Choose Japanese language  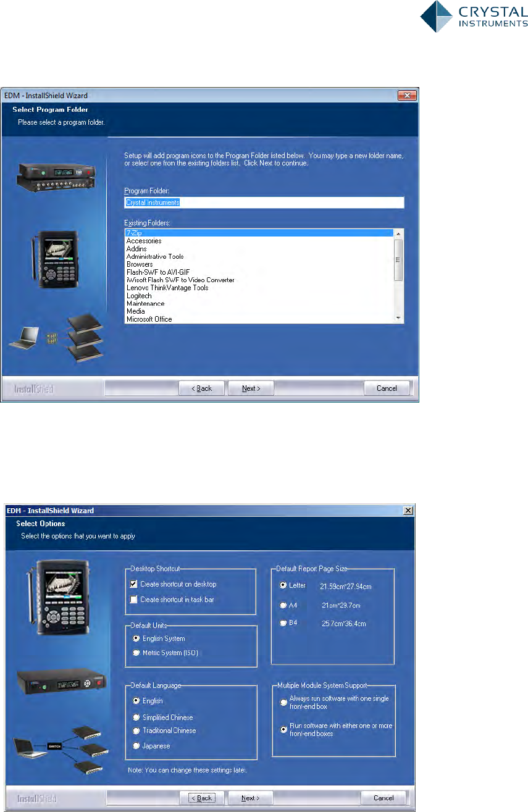coord(135,746)
